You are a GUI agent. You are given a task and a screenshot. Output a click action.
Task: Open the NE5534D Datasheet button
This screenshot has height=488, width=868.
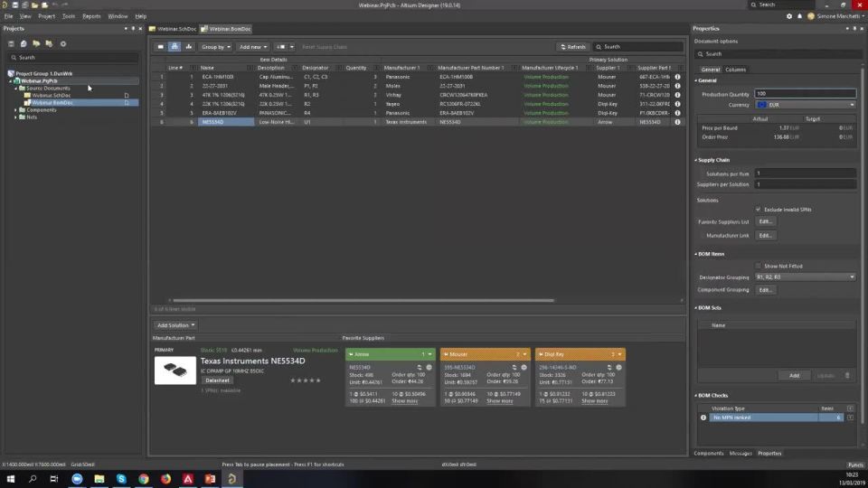(217, 380)
